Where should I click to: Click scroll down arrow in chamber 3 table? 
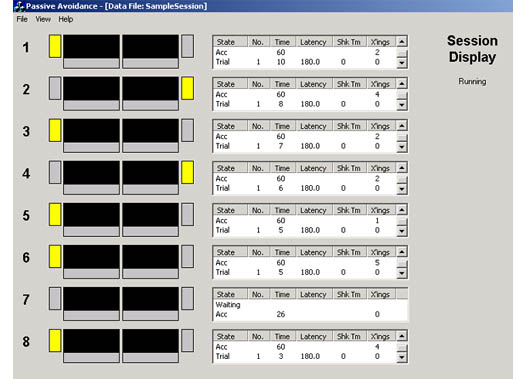[x=402, y=147]
